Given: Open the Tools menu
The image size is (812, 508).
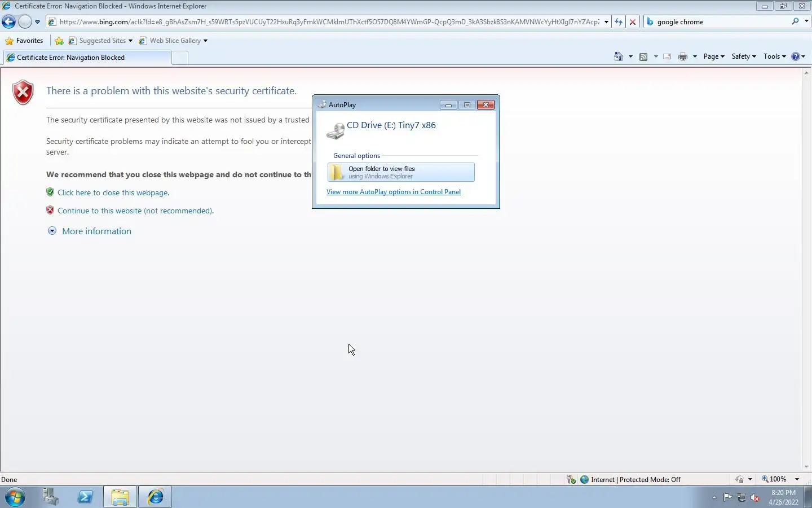Looking at the screenshot, I should click(x=774, y=56).
